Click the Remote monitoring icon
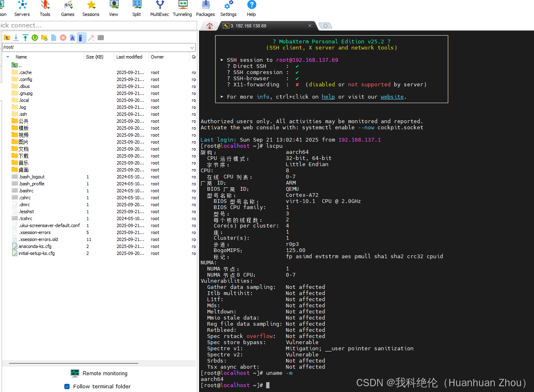 click(75, 373)
